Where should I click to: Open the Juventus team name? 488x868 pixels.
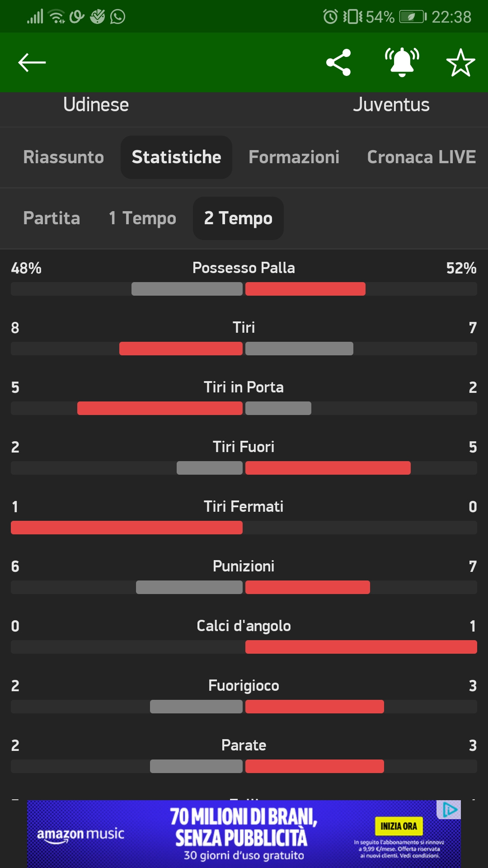[391, 105]
